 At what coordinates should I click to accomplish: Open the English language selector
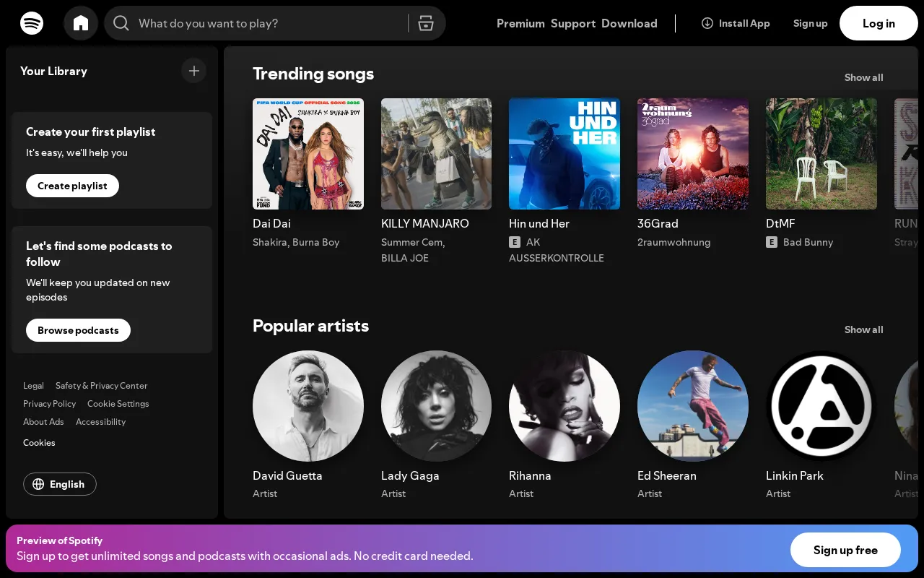(60, 484)
